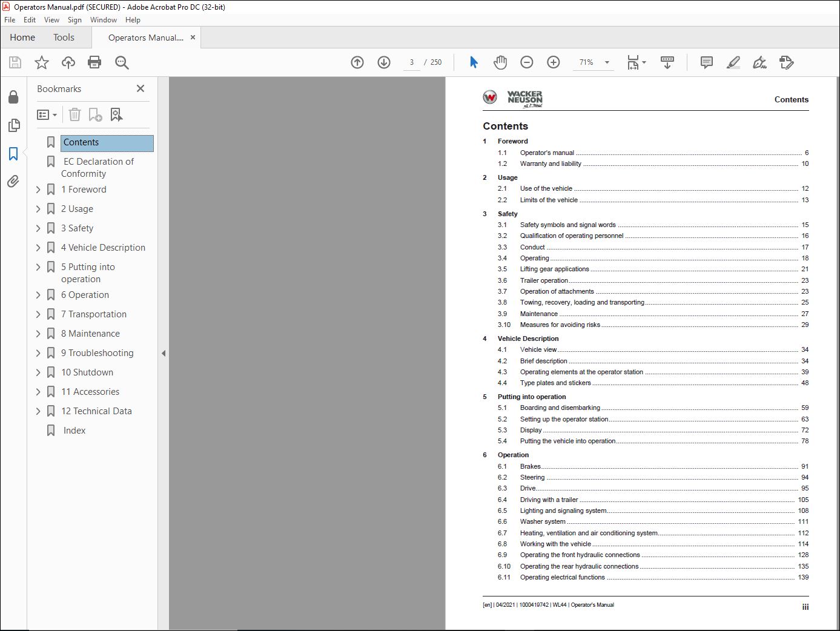Jump to the 10 Shutdown bookmark
The height and width of the screenshot is (631, 840).
[87, 372]
